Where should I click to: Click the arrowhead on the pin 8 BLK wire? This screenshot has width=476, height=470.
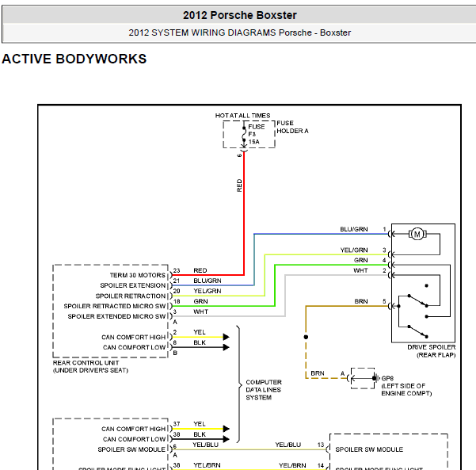coord(227,347)
